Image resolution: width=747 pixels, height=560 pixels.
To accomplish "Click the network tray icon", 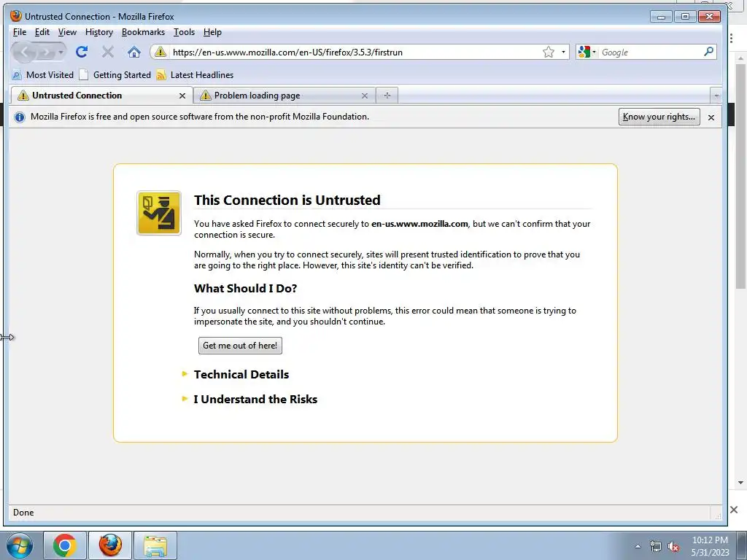I will 656,546.
